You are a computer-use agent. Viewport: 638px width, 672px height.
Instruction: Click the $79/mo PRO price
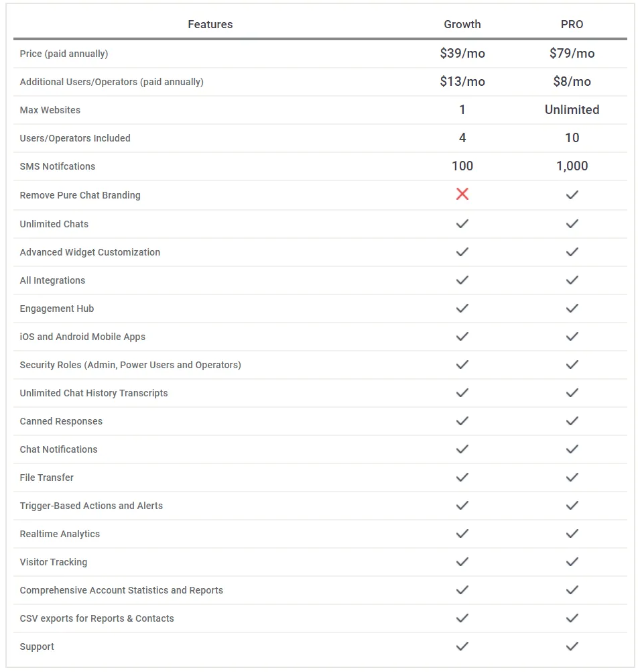pyautogui.click(x=572, y=53)
